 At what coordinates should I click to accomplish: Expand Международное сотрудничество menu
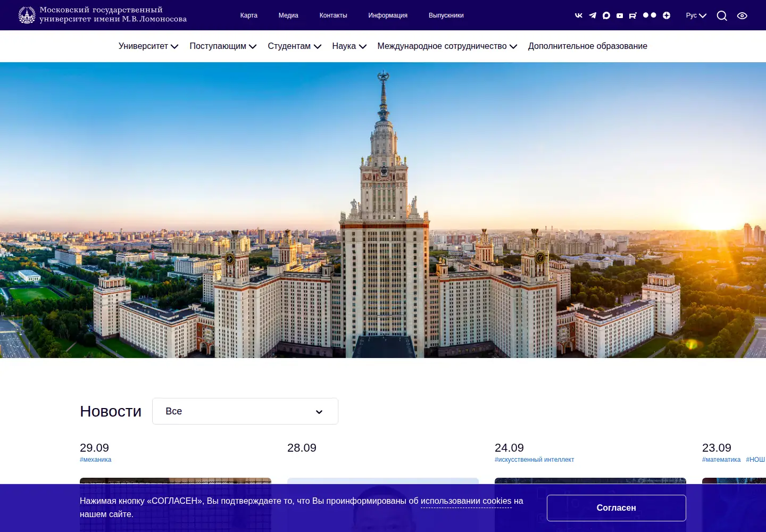click(x=447, y=46)
